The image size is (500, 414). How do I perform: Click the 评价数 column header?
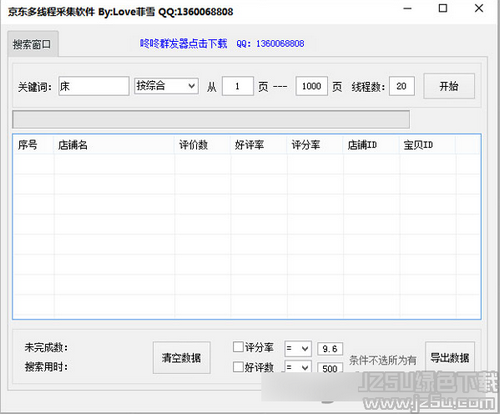click(202, 145)
